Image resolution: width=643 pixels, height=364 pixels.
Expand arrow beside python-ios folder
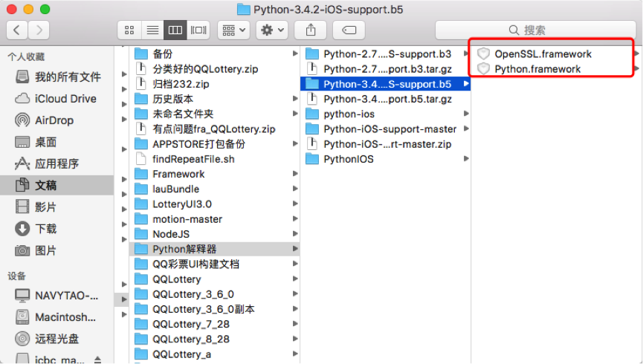click(466, 114)
